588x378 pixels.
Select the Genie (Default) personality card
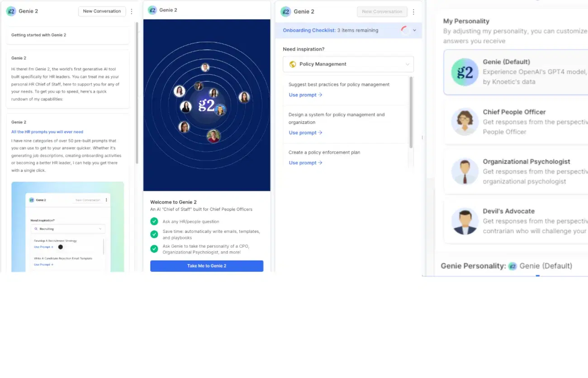(516, 72)
